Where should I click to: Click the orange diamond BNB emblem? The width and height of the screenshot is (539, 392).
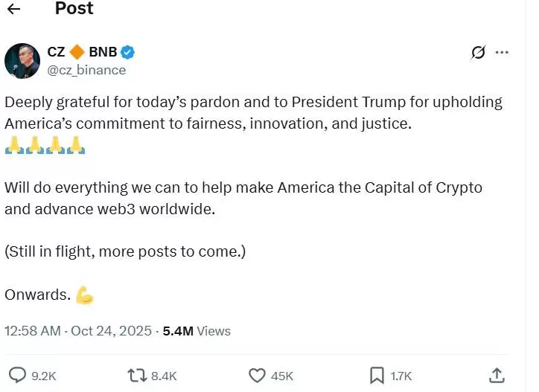click(77, 52)
